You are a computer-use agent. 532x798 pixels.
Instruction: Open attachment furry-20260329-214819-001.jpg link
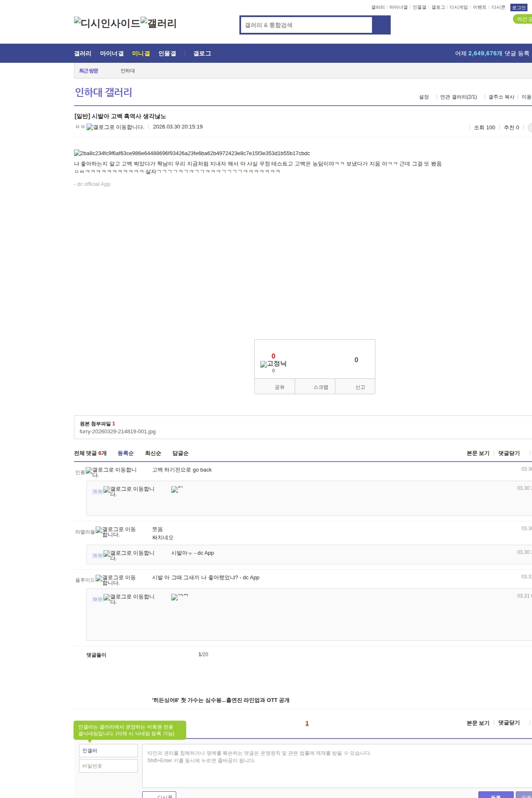click(118, 432)
